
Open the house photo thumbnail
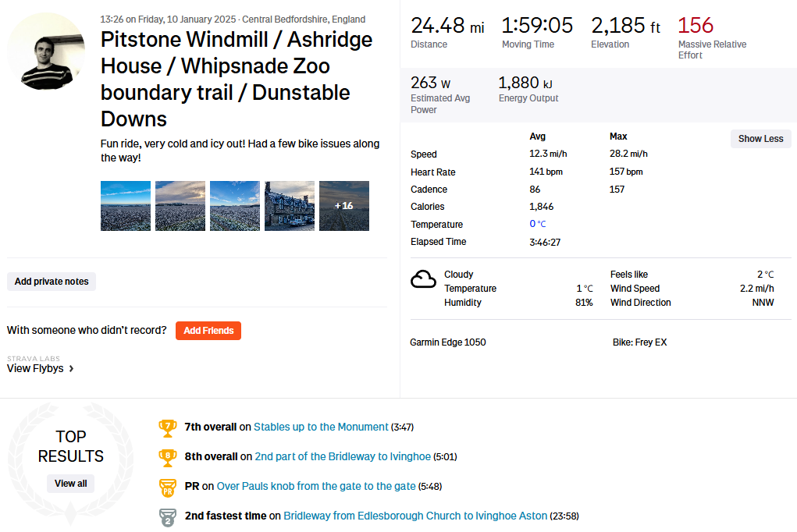click(290, 206)
